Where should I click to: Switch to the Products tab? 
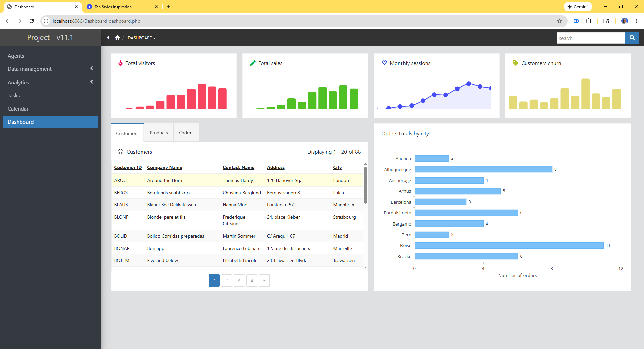click(159, 133)
